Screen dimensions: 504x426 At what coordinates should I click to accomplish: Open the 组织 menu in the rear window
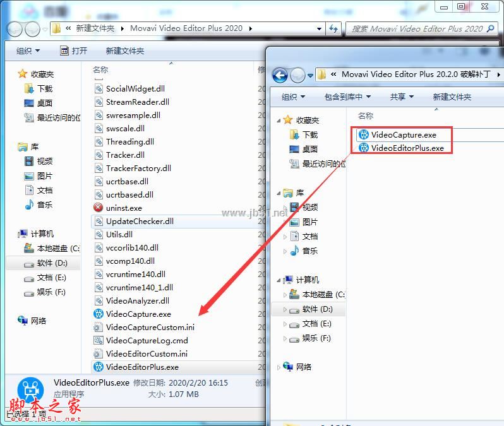point(28,50)
